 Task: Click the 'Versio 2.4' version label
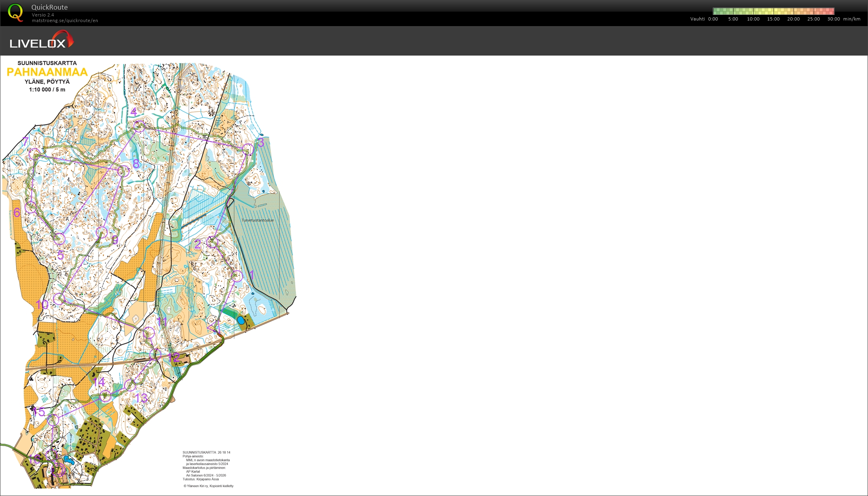point(43,15)
